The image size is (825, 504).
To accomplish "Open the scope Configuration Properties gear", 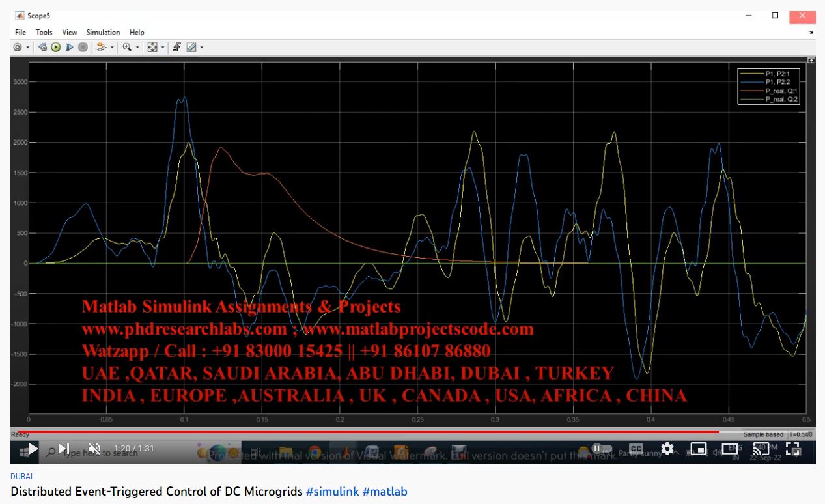I will click(18, 48).
